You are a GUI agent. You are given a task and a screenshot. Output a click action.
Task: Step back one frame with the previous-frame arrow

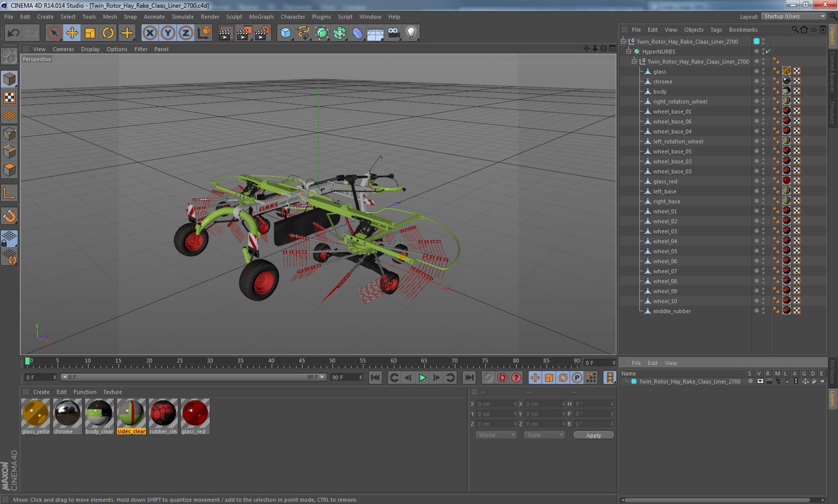click(408, 378)
